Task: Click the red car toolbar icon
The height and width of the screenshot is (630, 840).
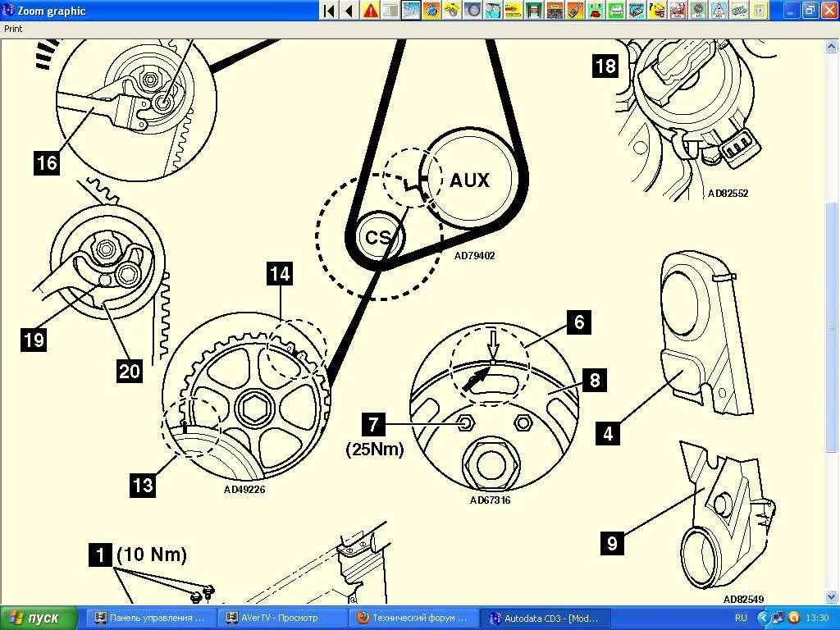Action: click(x=677, y=10)
